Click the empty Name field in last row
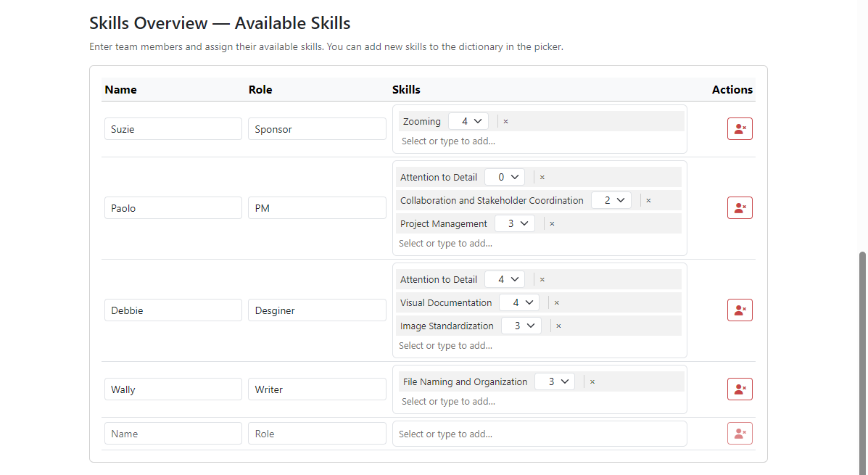Viewport: 868px width, 475px height. pyautogui.click(x=173, y=434)
